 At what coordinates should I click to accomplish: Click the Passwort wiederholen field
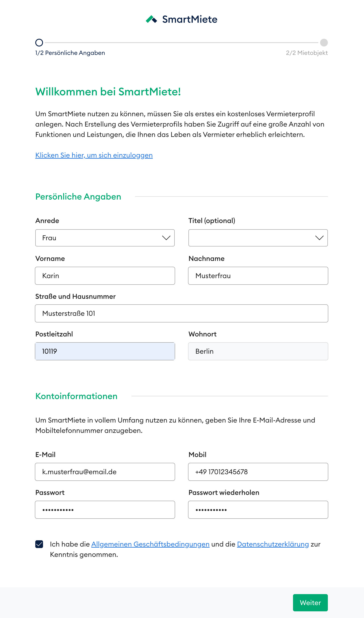258,510
